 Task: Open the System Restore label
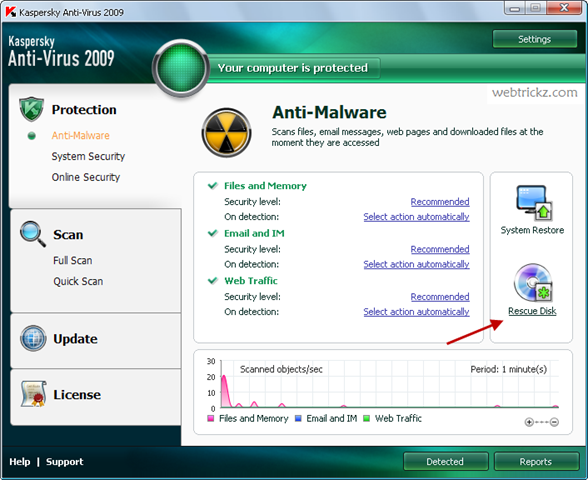pos(532,230)
